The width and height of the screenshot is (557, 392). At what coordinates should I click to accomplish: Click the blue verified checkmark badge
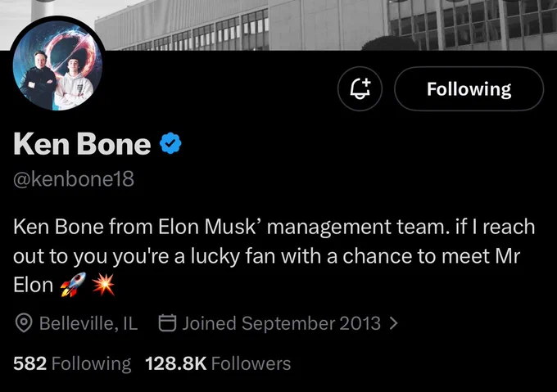click(x=170, y=143)
